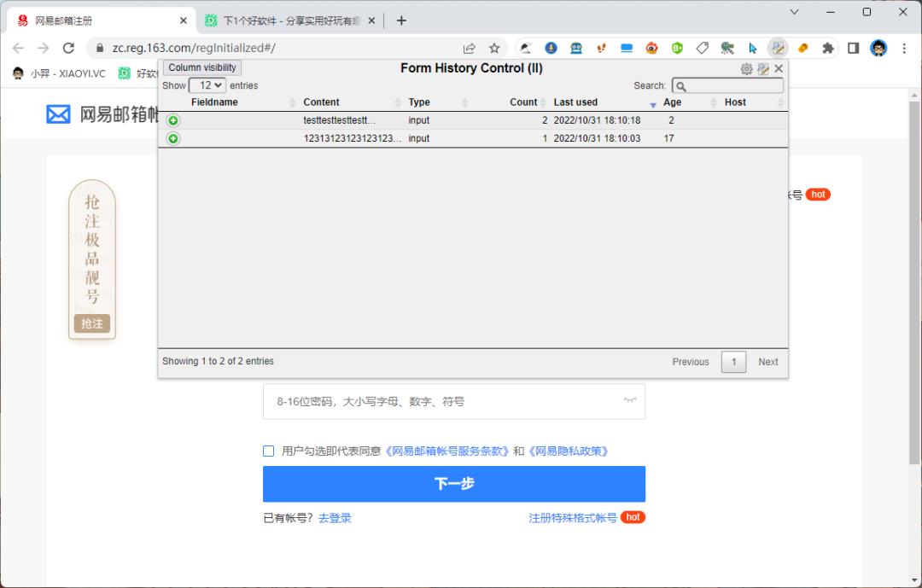Click the Chrome profile avatar icon
Viewport: 922px width, 588px height.
[878, 48]
